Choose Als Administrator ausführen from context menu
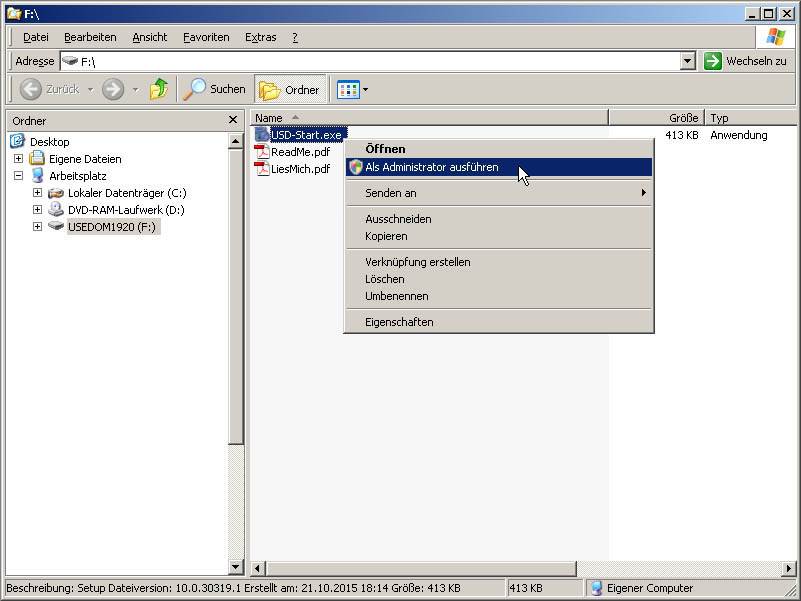 click(431, 167)
